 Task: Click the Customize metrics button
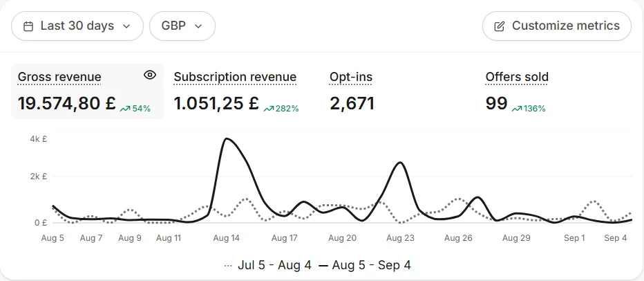coord(556,26)
